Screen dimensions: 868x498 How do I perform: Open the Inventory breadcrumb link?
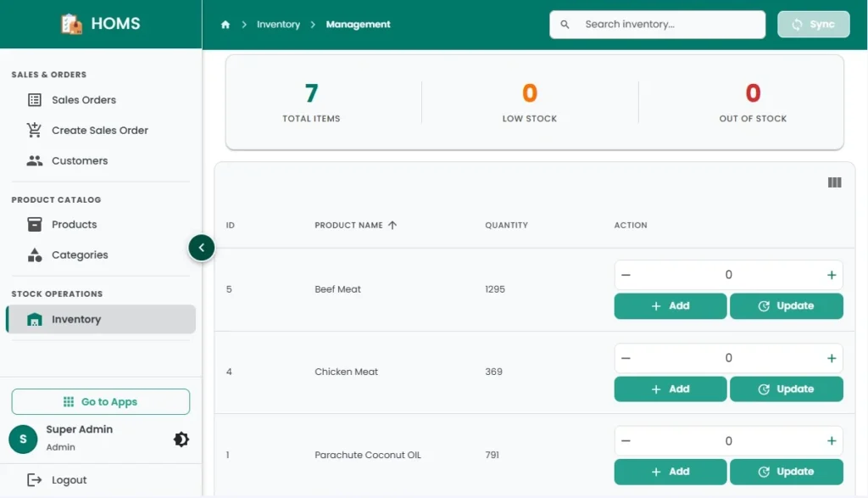[x=279, y=25]
